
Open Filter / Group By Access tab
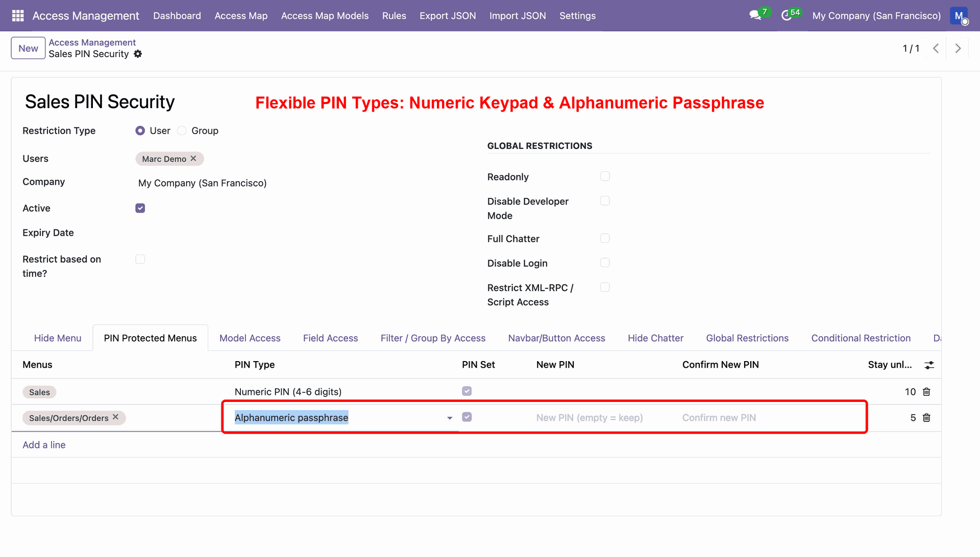(x=433, y=338)
